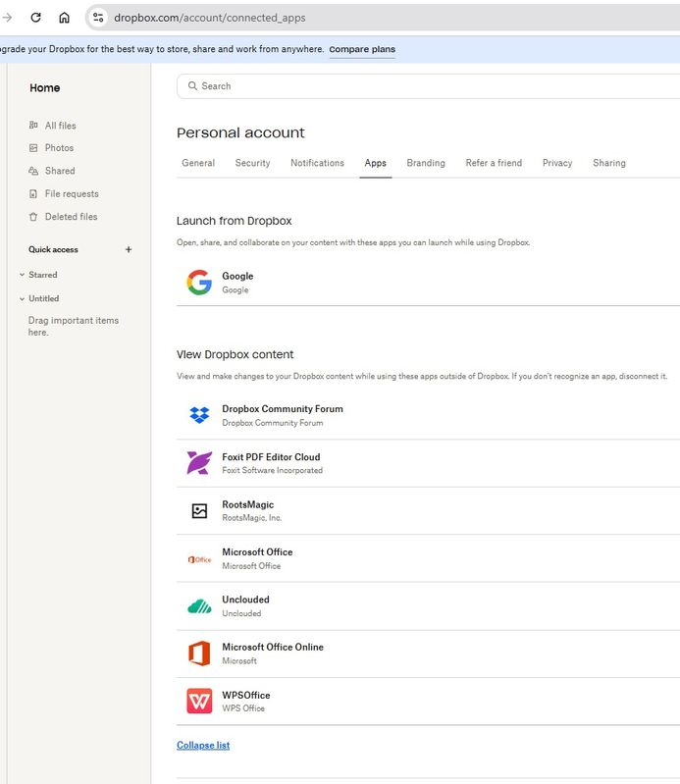Click the Microsoft Office Online icon

[x=199, y=653]
